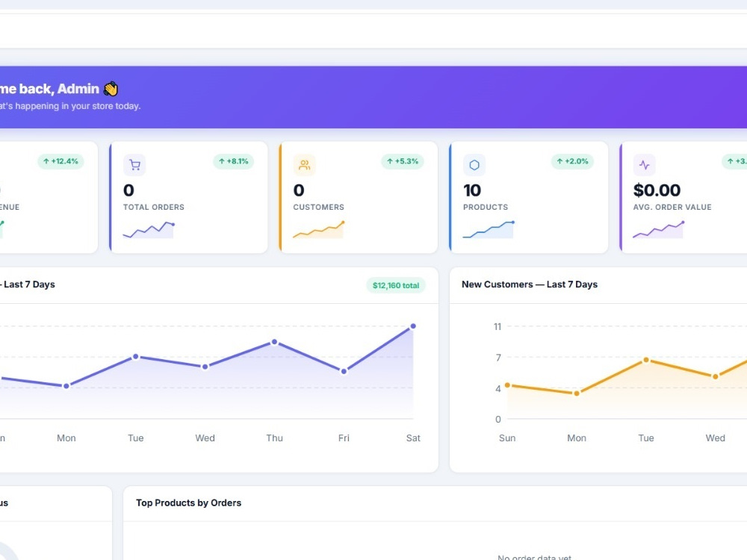Image resolution: width=747 pixels, height=560 pixels.
Task: Click the $0.00 value
Action: 657,190
